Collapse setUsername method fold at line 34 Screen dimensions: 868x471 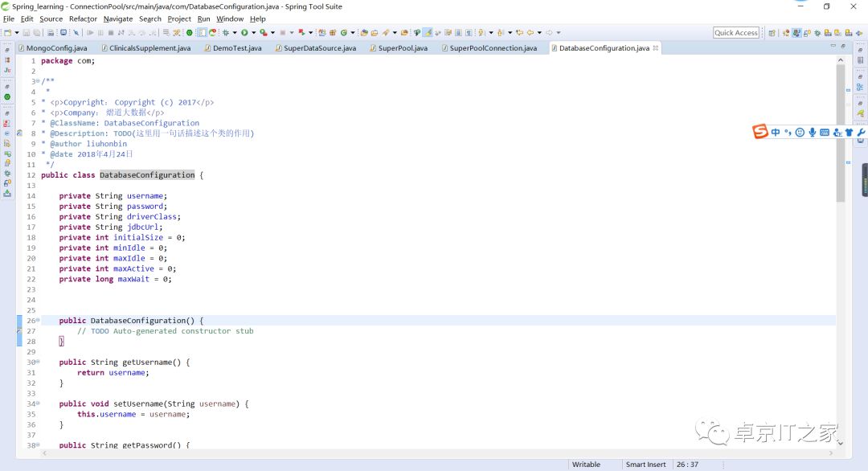pos(38,403)
